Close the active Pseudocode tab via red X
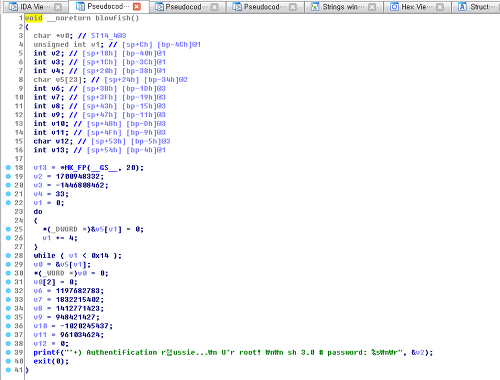Image resolution: width=500 pixels, height=380 pixels. pos(137,7)
